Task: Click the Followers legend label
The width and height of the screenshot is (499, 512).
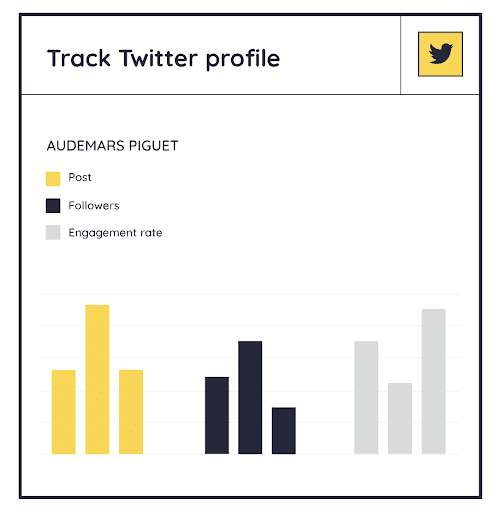Action: pyautogui.click(x=94, y=205)
